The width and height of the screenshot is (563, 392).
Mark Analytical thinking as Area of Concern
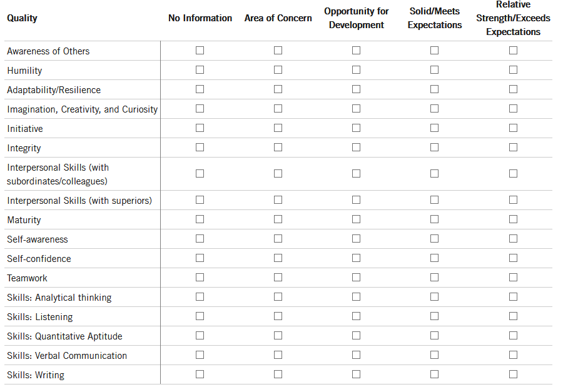point(278,297)
